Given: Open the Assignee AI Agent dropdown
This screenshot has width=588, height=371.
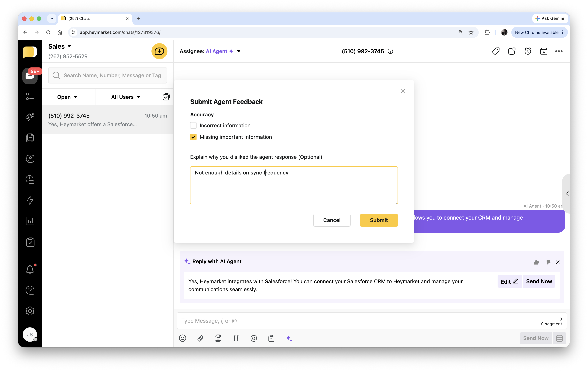Looking at the screenshot, I should (x=239, y=51).
